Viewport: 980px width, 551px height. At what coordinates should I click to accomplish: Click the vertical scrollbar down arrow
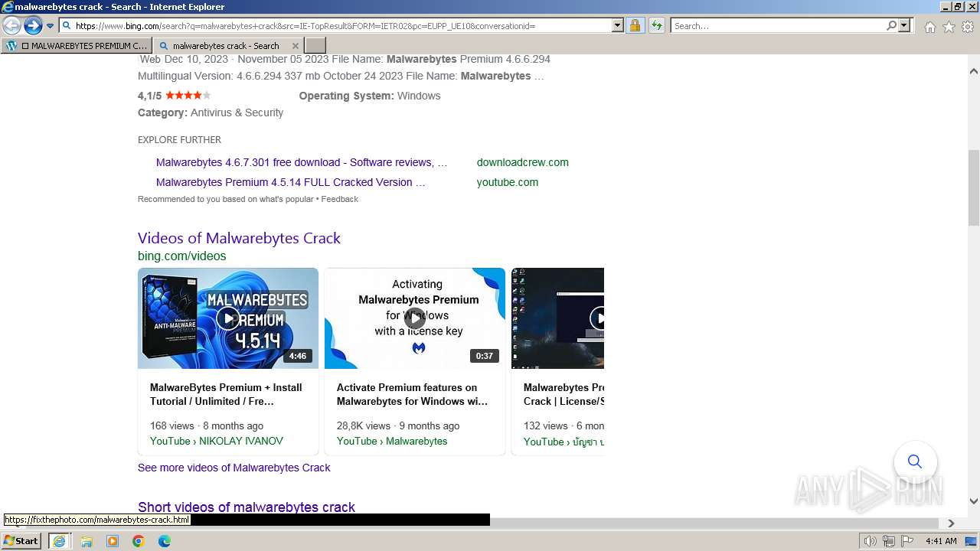click(973, 501)
